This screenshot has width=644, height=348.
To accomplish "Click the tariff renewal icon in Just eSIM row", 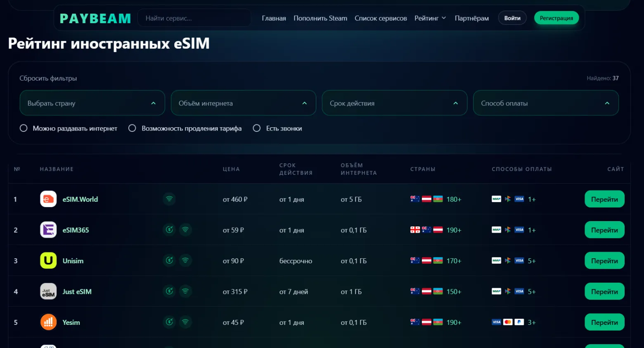I will pos(169,291).
